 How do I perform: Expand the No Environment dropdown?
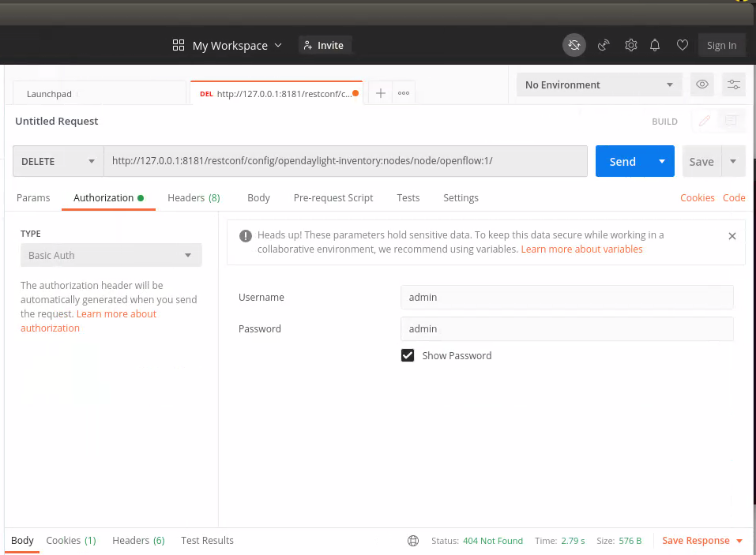pos(599,84)
